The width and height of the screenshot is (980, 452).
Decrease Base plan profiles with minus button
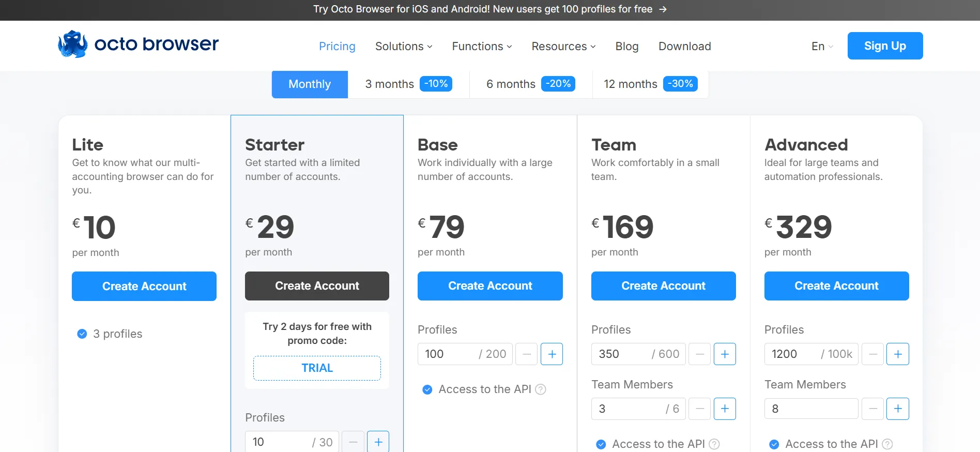click(527, 354)
